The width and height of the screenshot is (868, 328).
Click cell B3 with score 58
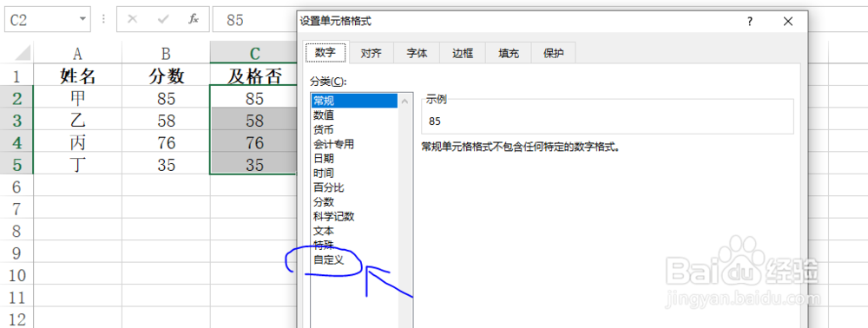(x=166, y=120)
